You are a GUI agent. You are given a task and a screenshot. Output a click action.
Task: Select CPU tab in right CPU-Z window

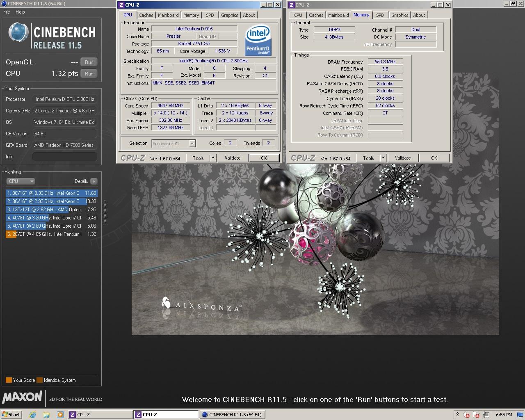pyautogui.click(x=298, y=15)
